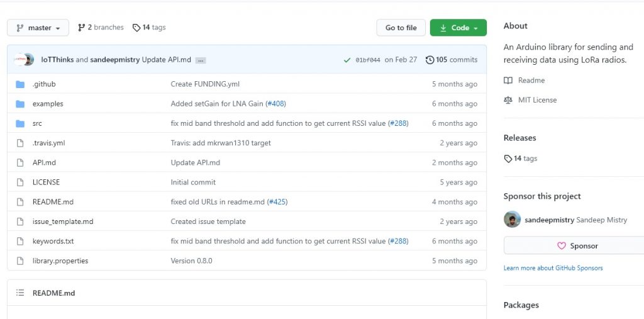This screenshot has width=644, height=319.
Task: Click the .travis.yml file icon
Action: coord(19,143)
